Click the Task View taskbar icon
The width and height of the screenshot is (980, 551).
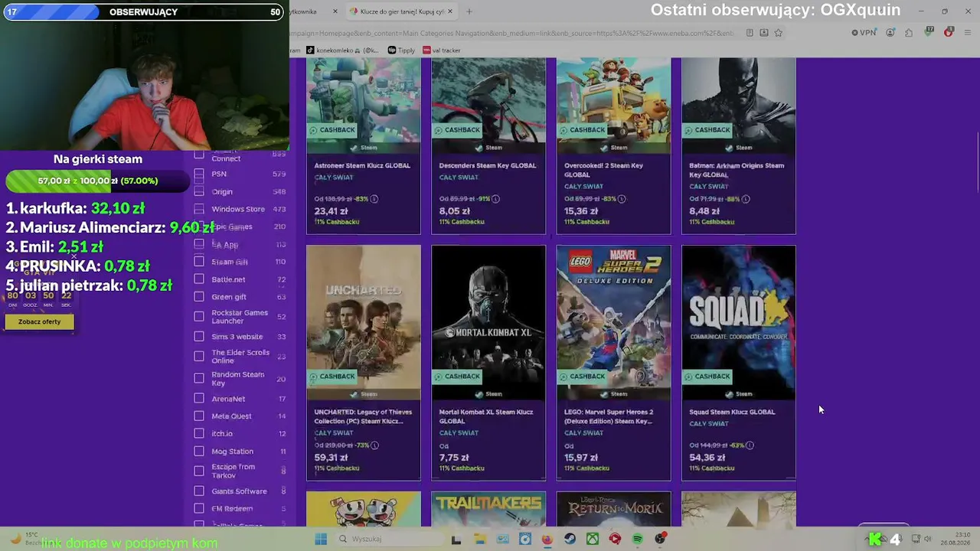point(456,539)
